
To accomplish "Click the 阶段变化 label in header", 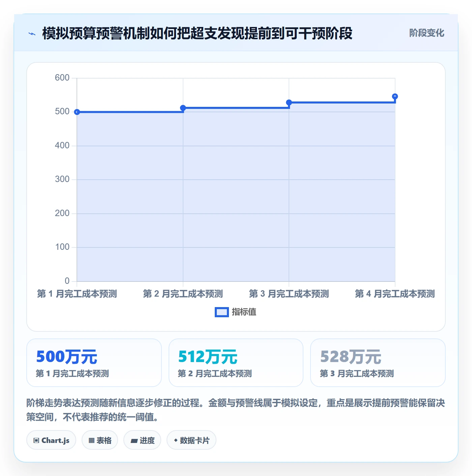I will (426, 33).
